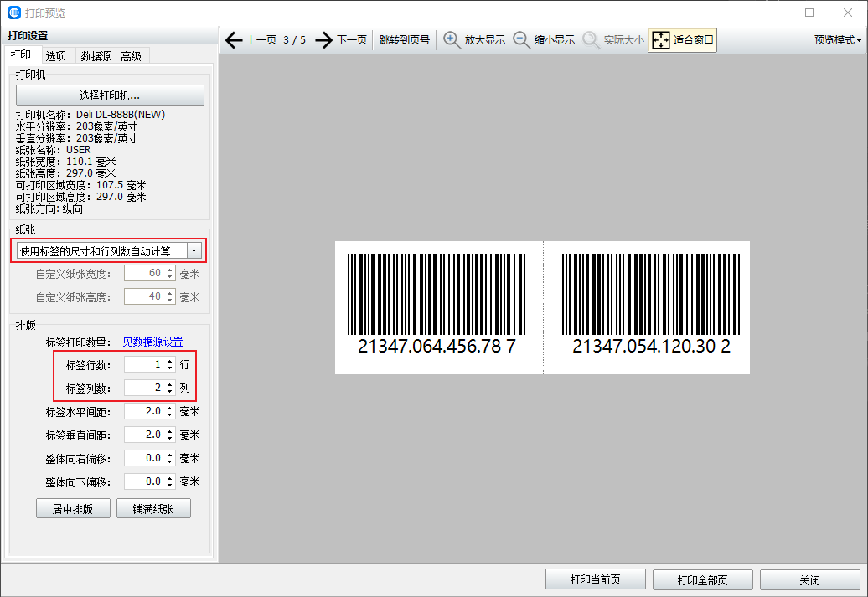
Task: Click the page indicator 3 / 5
Action: (x=295, y=40)
